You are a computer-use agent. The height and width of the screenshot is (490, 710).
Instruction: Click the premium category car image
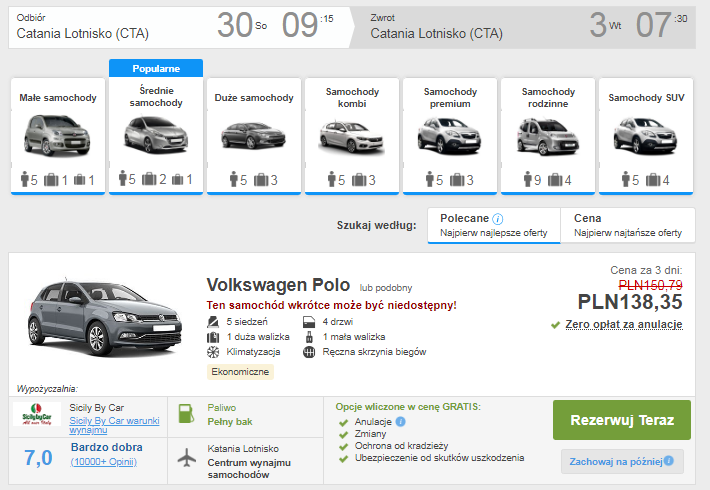450,136
